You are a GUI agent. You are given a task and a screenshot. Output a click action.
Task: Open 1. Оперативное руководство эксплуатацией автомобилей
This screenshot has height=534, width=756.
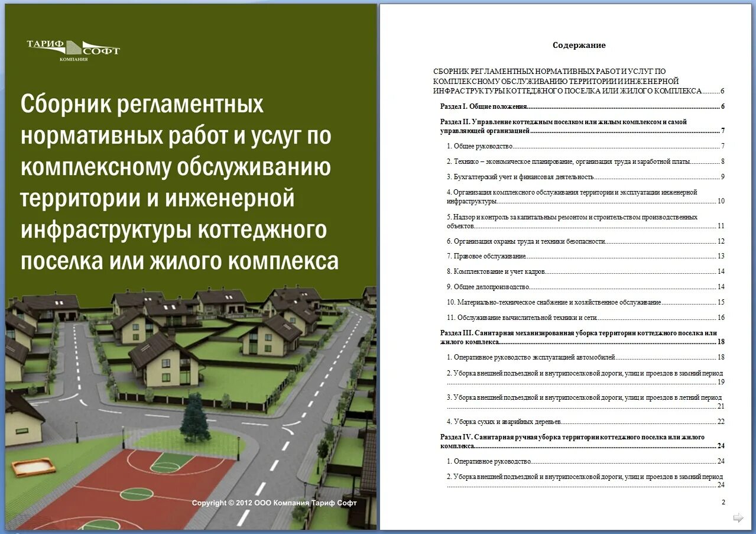[x=532, y=357]
